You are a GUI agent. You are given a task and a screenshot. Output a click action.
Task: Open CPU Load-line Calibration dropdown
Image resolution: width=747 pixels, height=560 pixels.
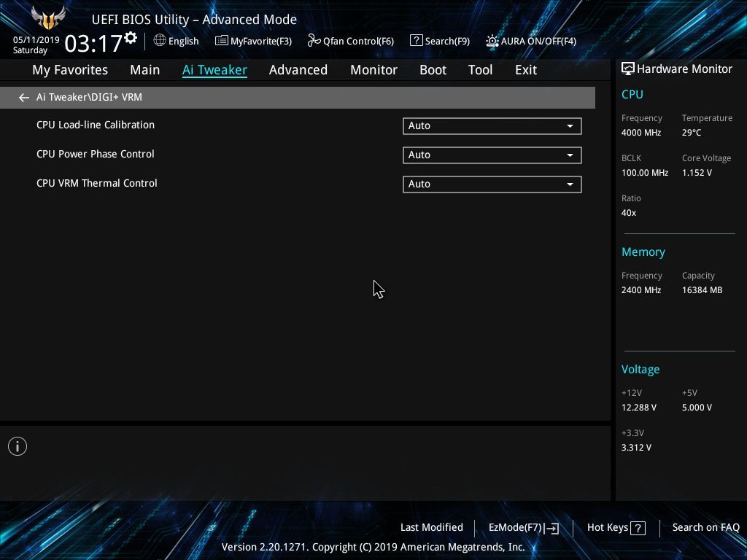tap(492, 126)
